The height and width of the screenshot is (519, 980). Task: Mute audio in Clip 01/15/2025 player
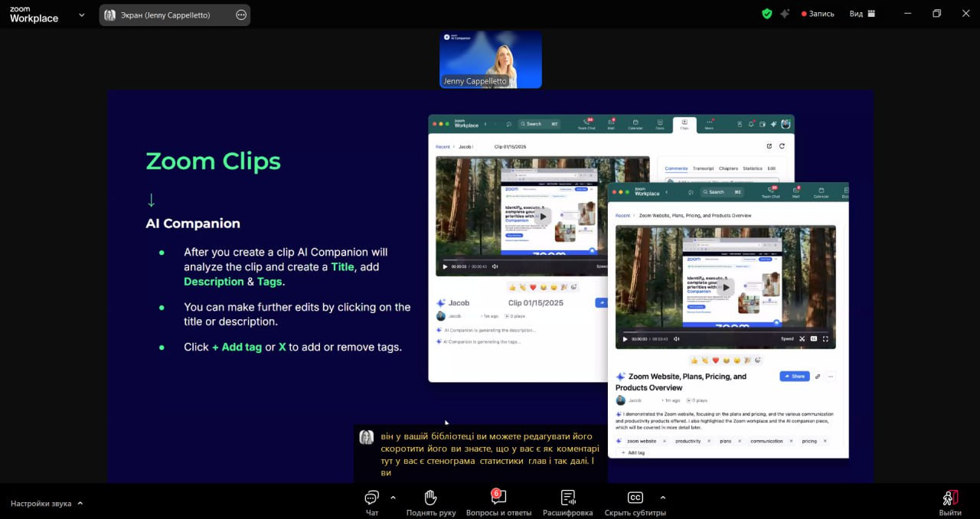(x=495, y=266)
